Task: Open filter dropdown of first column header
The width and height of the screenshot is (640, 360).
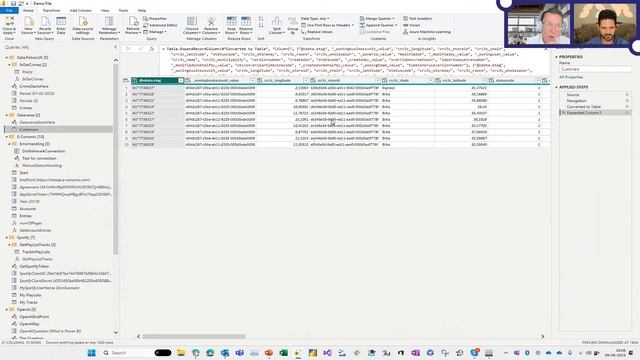Action: click(x=181, y=80)
